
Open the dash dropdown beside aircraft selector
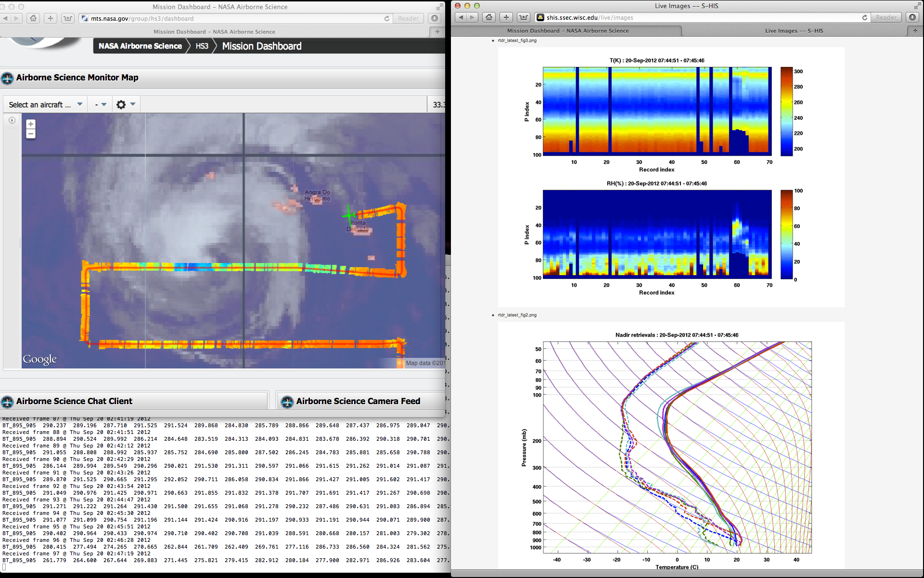(101, 105)
